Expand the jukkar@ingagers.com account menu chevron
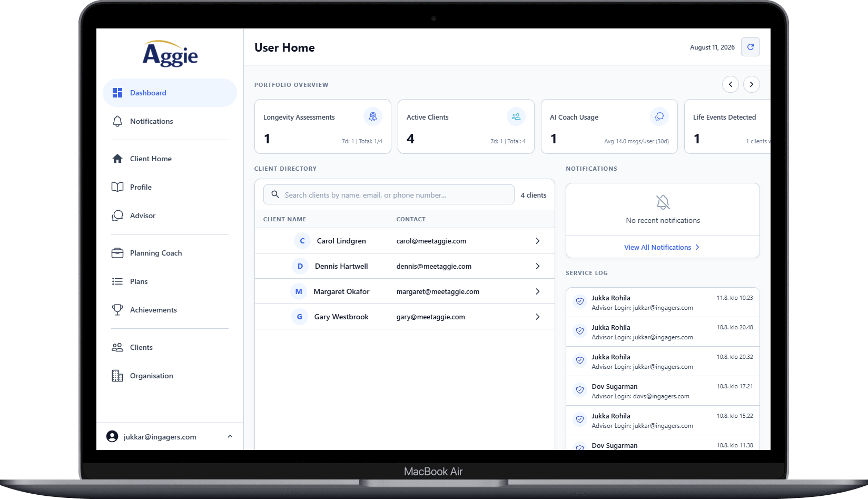The height and width of the screenshot is (499, 868). point(230,436)
